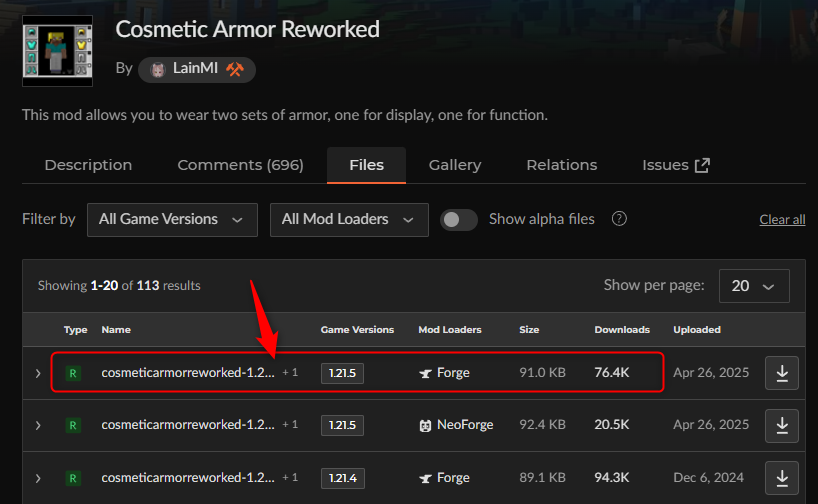
Task: Click the Downloads column header
Action: tap(622, 330)
